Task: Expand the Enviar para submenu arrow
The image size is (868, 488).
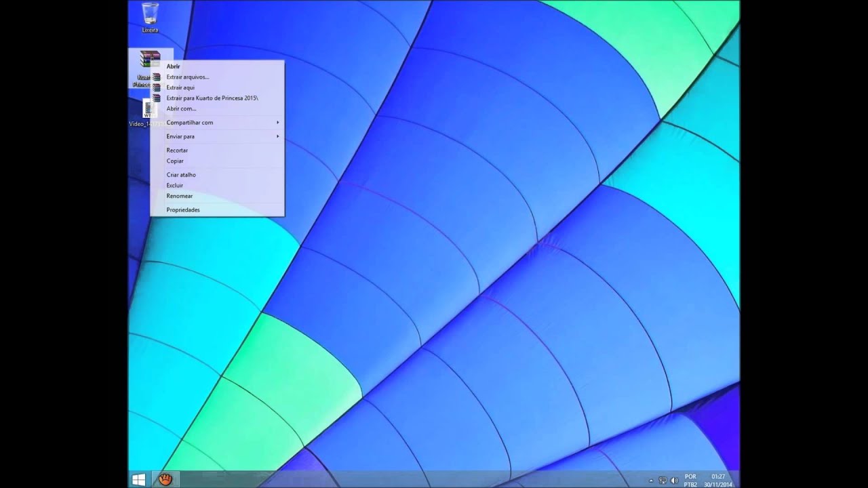Action: point(277,136)
